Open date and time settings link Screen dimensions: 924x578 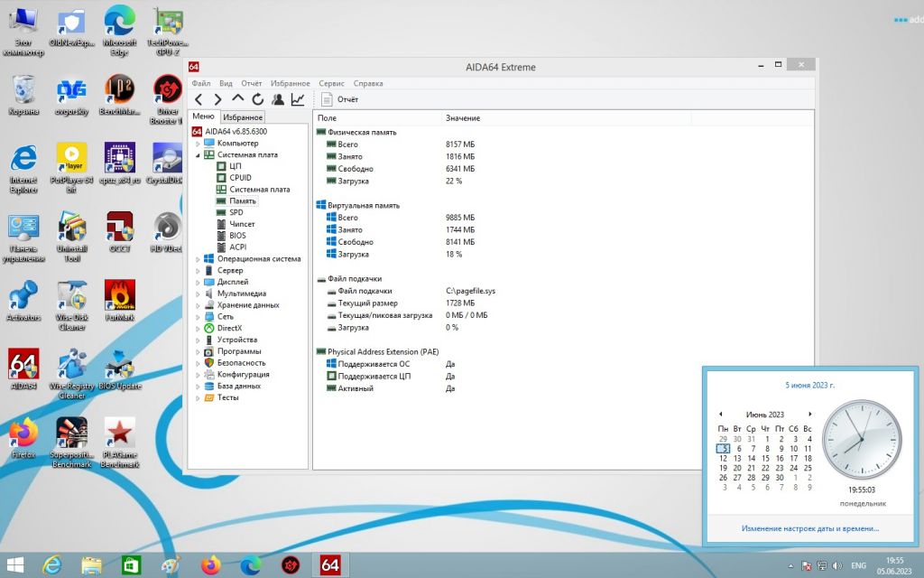point(810,528)
